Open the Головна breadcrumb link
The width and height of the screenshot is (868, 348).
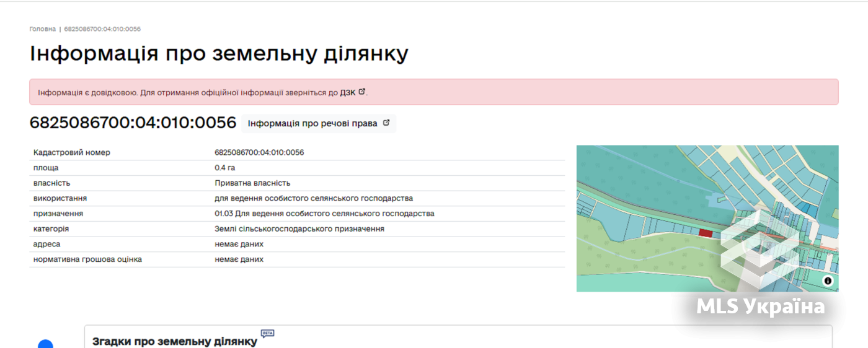tap(42, 29)
